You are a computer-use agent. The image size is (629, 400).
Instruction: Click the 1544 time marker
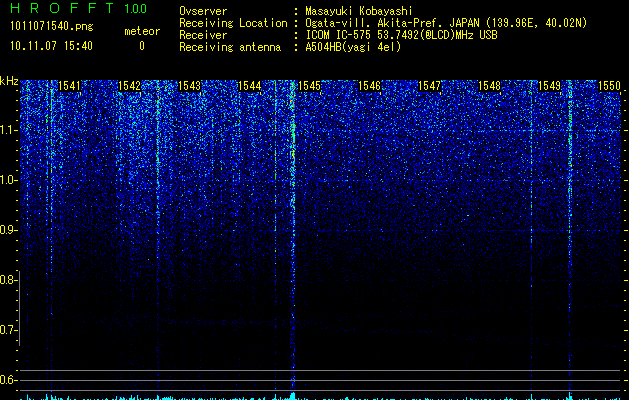250,86
